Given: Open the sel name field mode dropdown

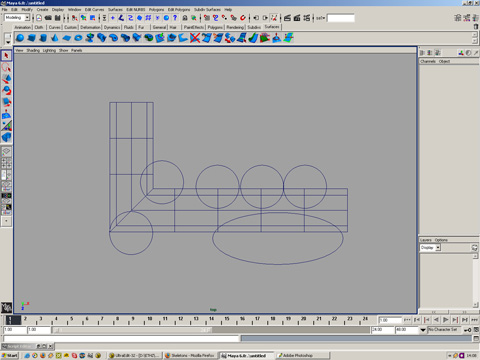Looking at the screenshot, I should click(x=320, y=18).
